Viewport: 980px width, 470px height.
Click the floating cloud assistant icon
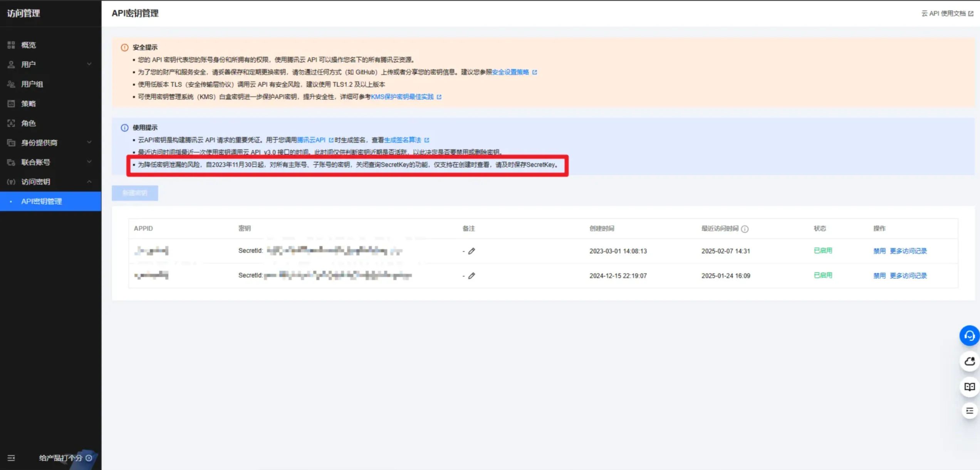[x=969, y=361]
